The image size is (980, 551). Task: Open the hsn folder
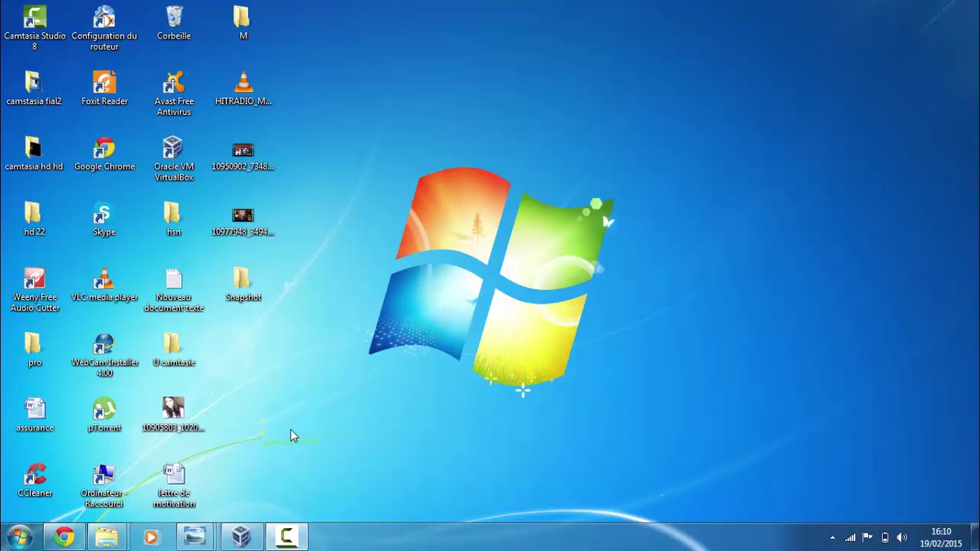pyautogui.click(x=174, y=219)
